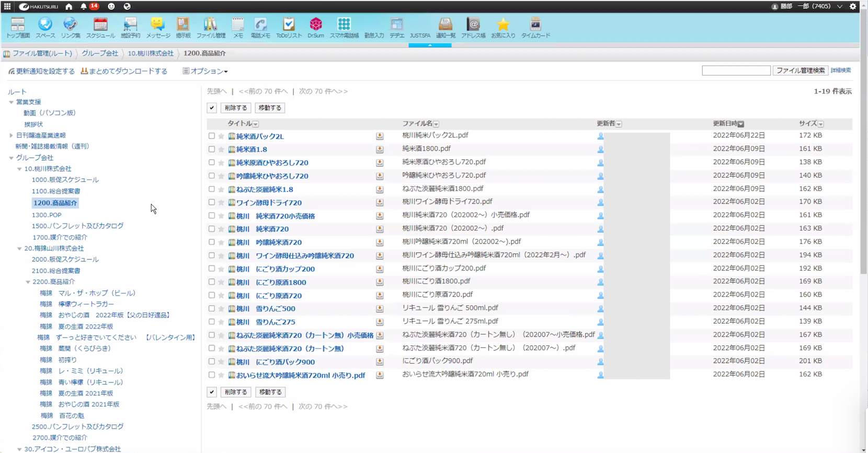
Task: Tick checkbox for 純米酒1.8 row
Action: click(212, 149)
